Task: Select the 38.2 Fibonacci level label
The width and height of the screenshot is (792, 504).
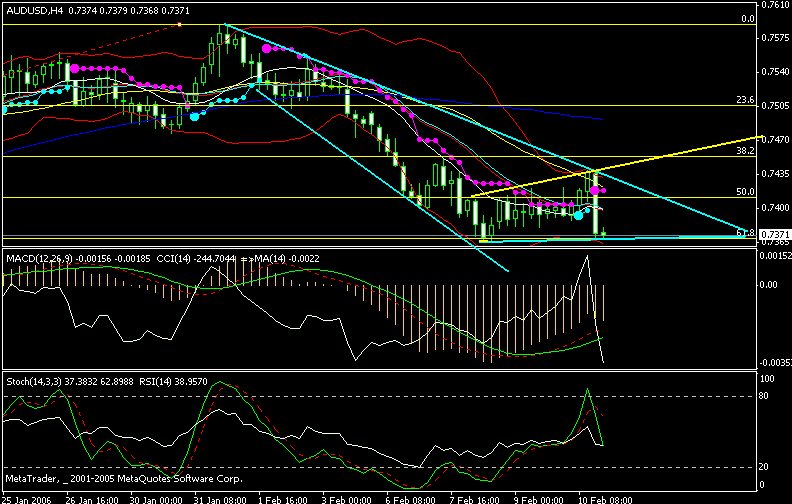Action: pyautogui.click(x=745, y=150)
